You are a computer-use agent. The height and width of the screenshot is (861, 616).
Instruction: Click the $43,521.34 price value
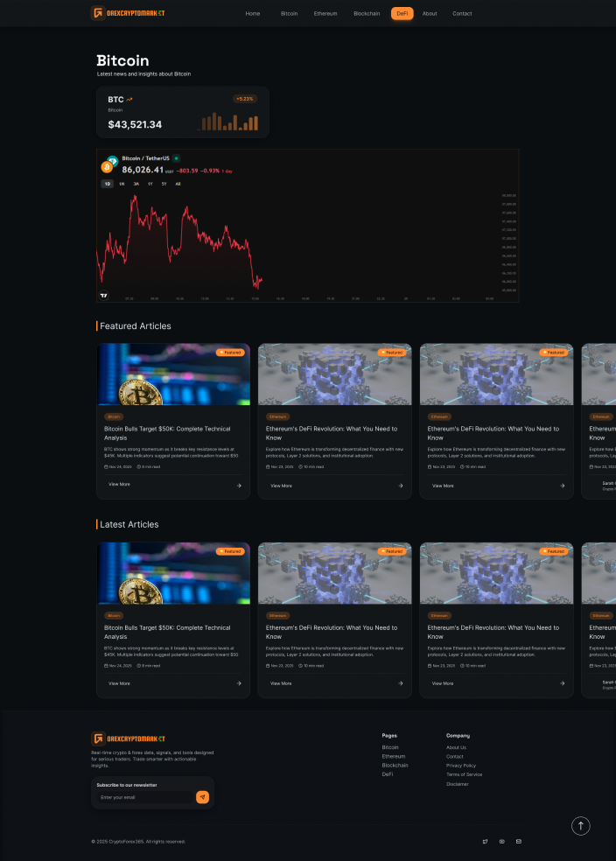(135, 124)
